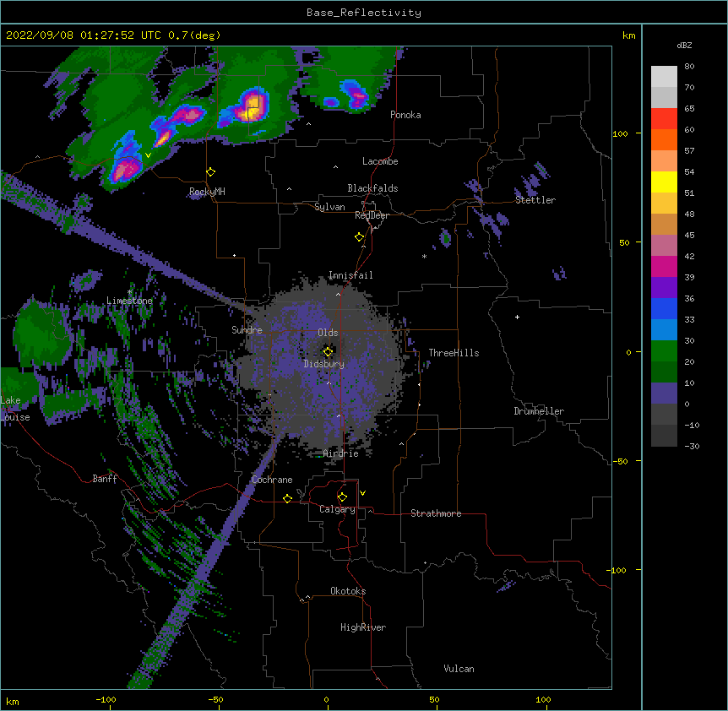Viewport: 728px width, 711px height.
Task: Click the Olds town label
Action: point(328,333)
